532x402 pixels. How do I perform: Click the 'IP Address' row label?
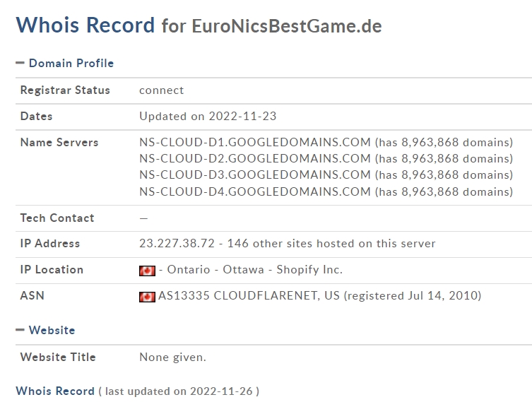click(x=50, y=244)
